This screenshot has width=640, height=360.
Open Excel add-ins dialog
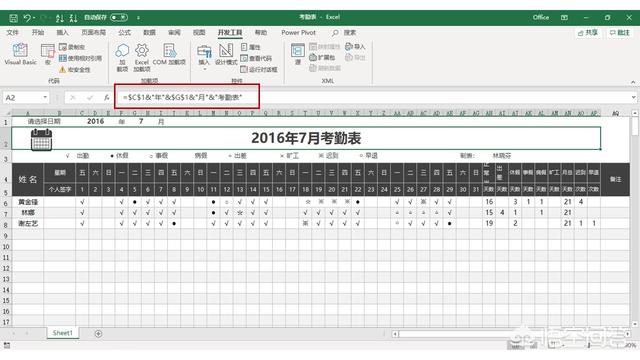pos(142,58)
